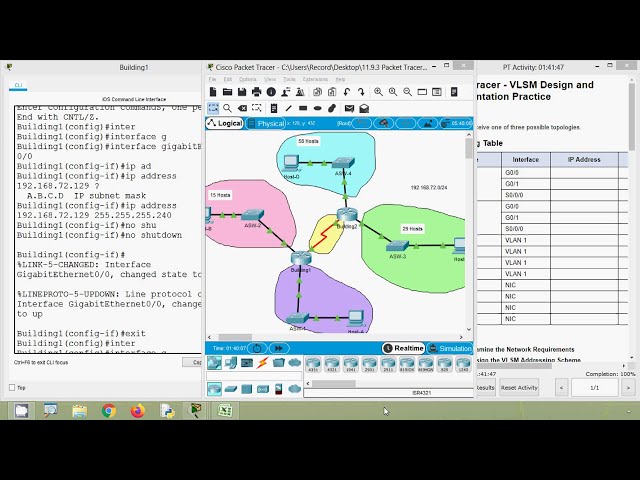Click the 1/1 page indicator field

pos(595,388)
